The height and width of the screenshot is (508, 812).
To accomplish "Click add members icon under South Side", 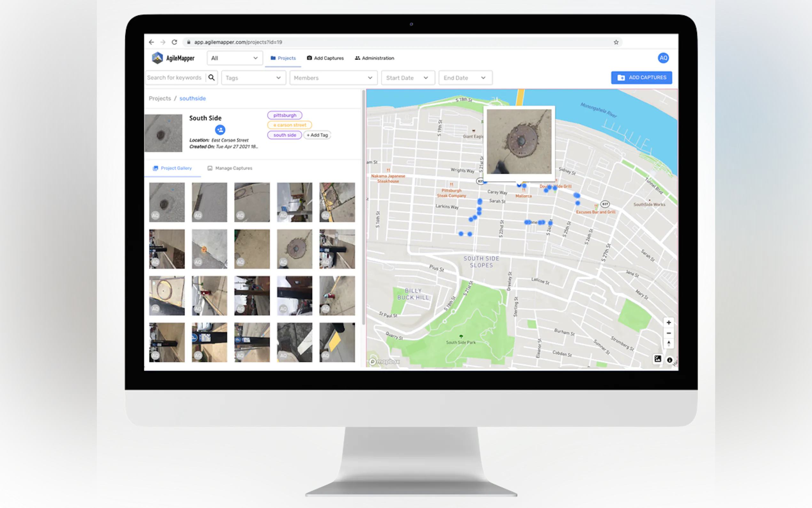I will (x=220, y=130).
